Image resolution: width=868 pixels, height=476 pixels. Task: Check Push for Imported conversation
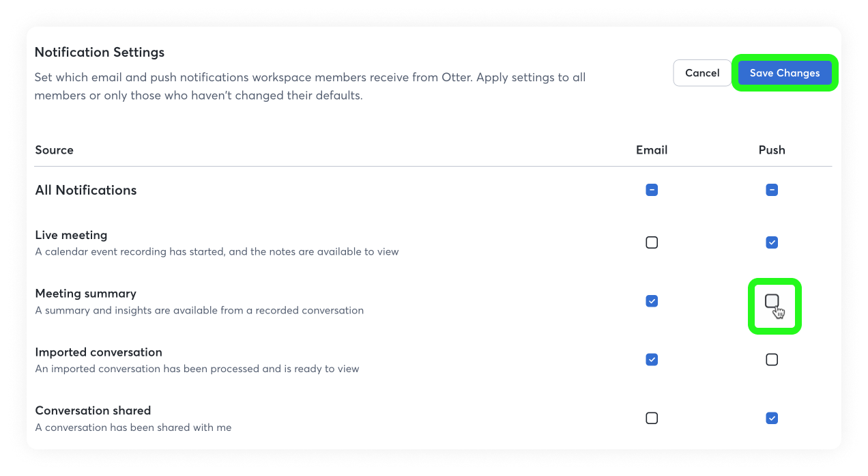pyautogui.click(x=772, y=360)
